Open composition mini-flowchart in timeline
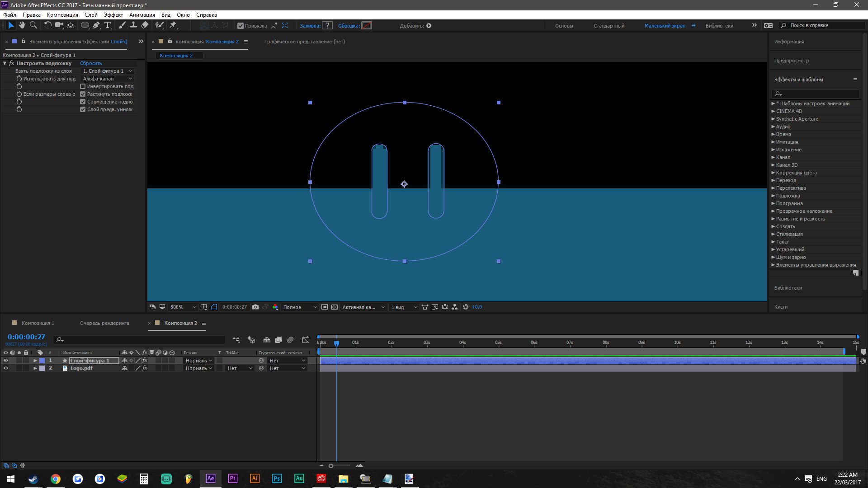The height and width of the screenshot is (488, 868). 236,340
